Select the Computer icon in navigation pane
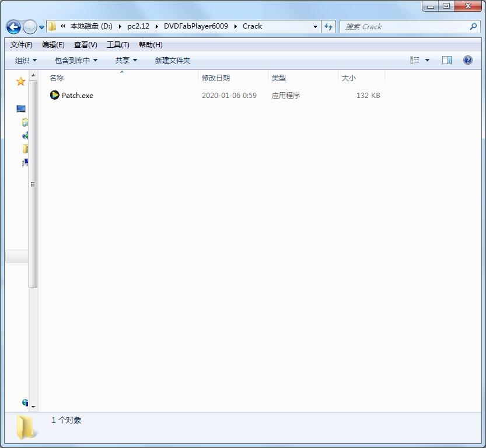The width and height of the screenshot is (486, 448). (25, 163)
